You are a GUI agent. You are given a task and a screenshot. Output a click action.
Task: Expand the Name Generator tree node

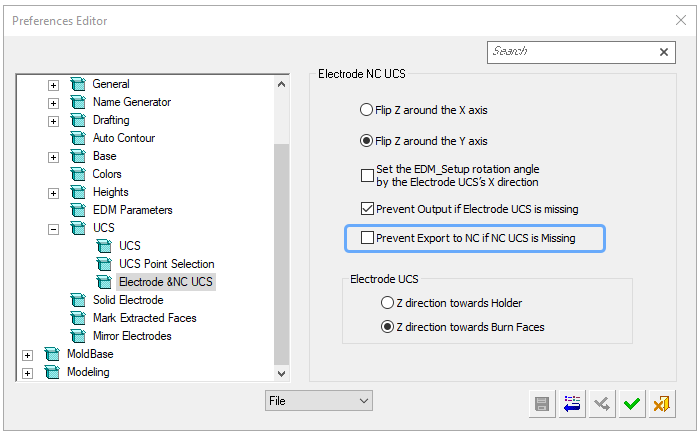pos(53,103)
